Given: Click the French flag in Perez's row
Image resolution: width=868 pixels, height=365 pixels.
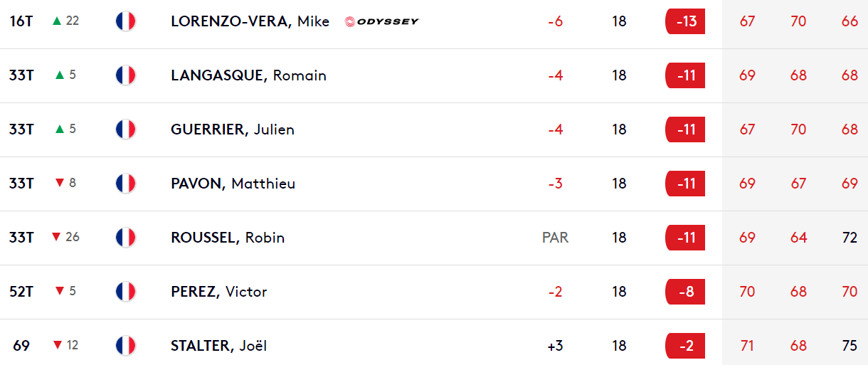Looking at the screenshot, I should coord(125,291).
